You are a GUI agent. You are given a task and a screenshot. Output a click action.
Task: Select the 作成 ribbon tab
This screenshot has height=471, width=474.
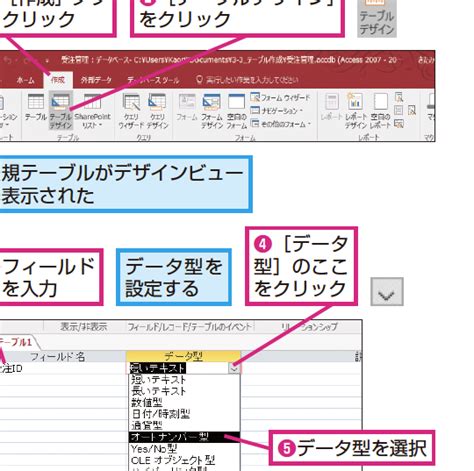58,80
